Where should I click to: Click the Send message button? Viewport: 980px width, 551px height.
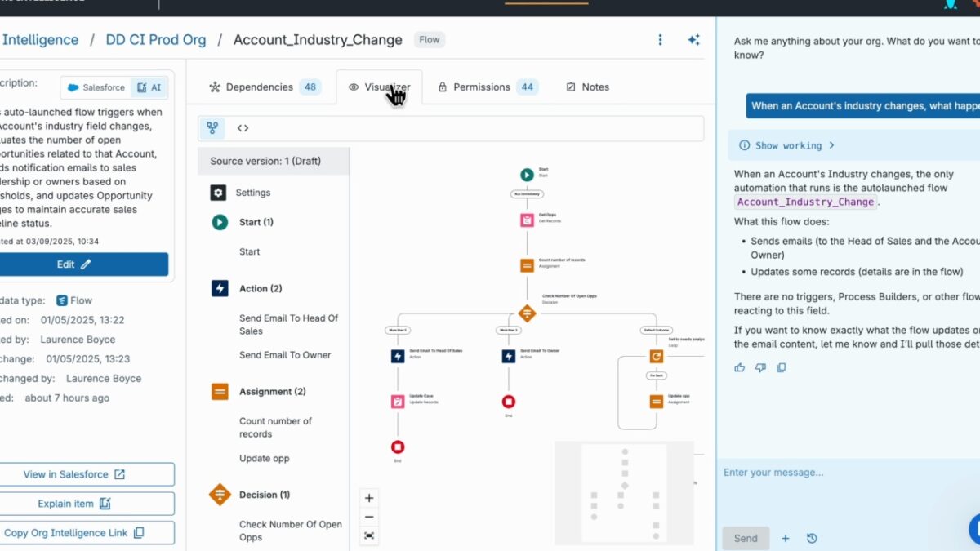tap(746, 538)
